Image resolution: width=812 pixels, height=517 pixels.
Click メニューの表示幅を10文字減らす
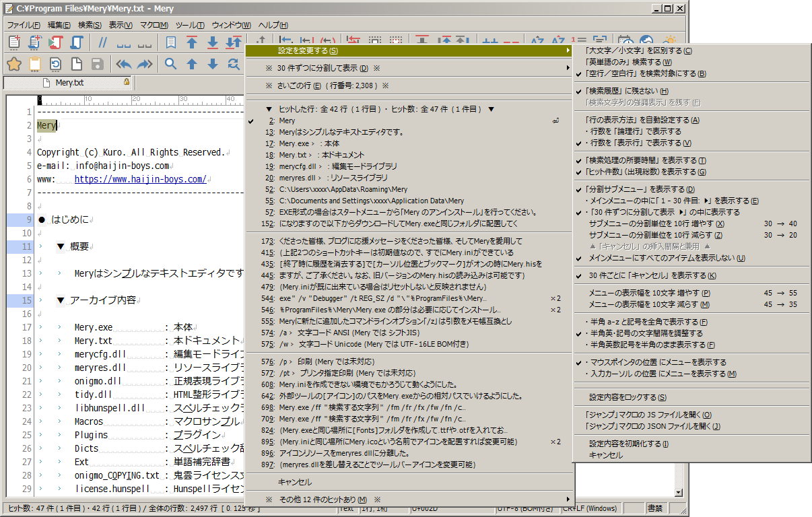(691, 304)
